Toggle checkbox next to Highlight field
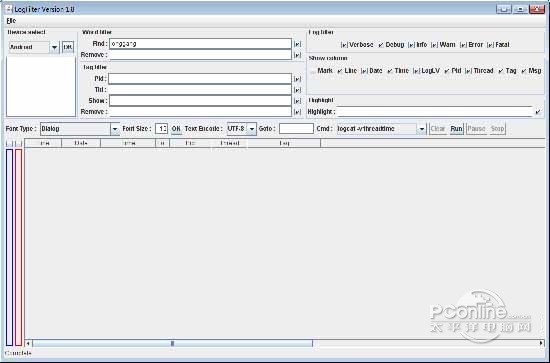 coord(538,112)
